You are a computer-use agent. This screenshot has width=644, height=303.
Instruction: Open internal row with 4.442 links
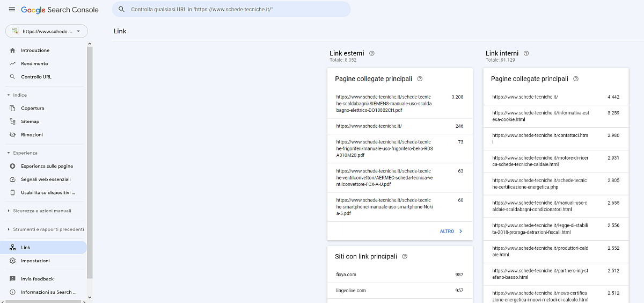pos(555,97)
